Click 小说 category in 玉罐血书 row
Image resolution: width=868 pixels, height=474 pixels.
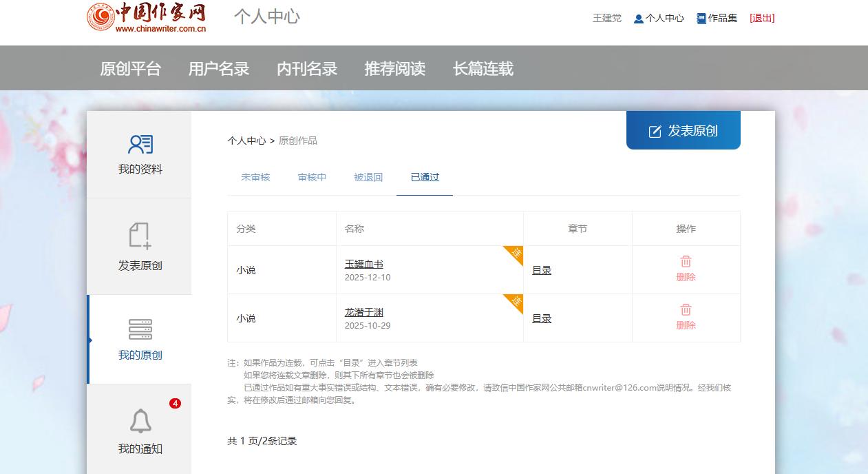(246, 270)
